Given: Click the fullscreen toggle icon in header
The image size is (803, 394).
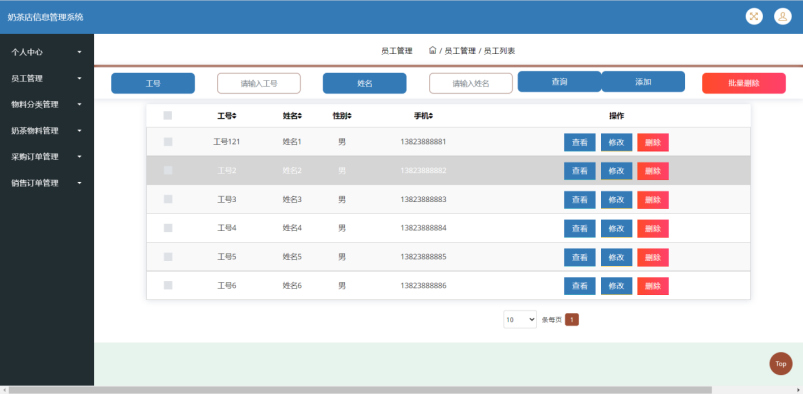Looking at the screenshot, I should tap(754, 16).
